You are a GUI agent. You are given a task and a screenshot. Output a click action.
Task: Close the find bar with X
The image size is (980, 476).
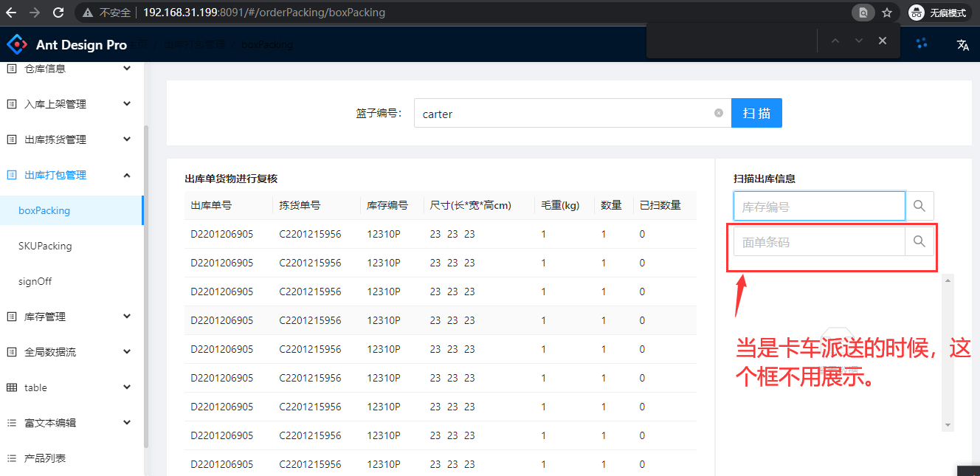882,41
